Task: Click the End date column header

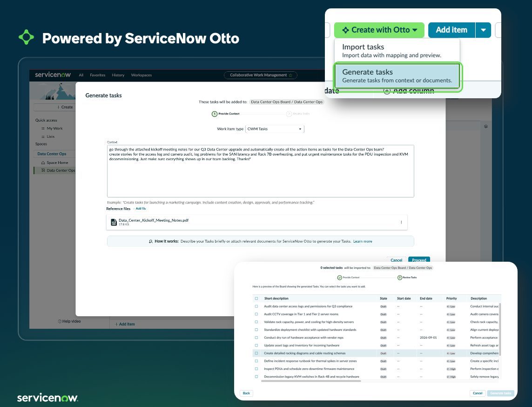Action: (426, 298)
